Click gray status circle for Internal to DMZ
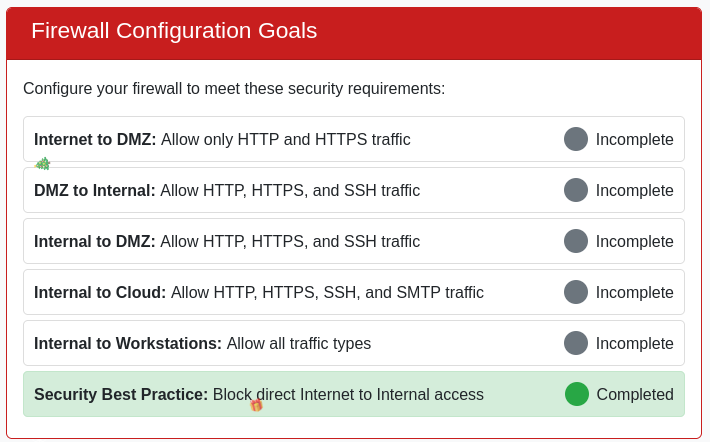The width and height of the screenshot is (710, 442). [576, 241]
